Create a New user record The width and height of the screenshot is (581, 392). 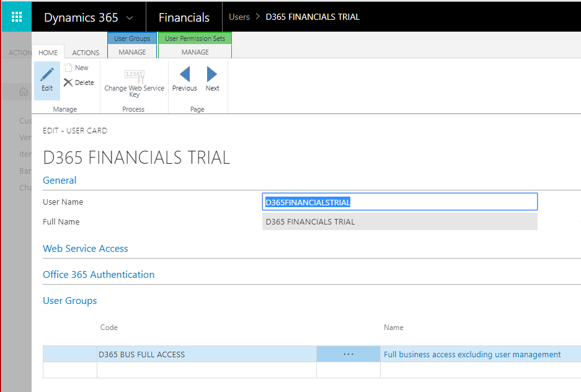[x=76, y=68]
